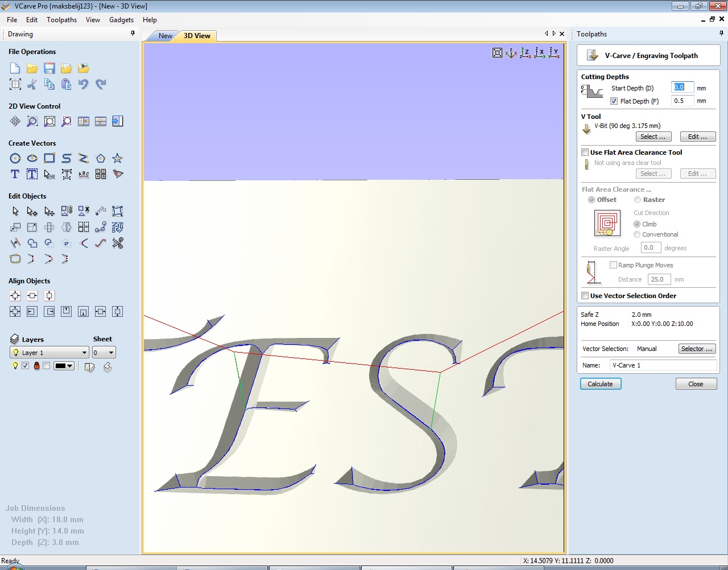Enable Use Vector Selection Order
Viewport: 728px width, 570px height.
click(x=585, y=296)
